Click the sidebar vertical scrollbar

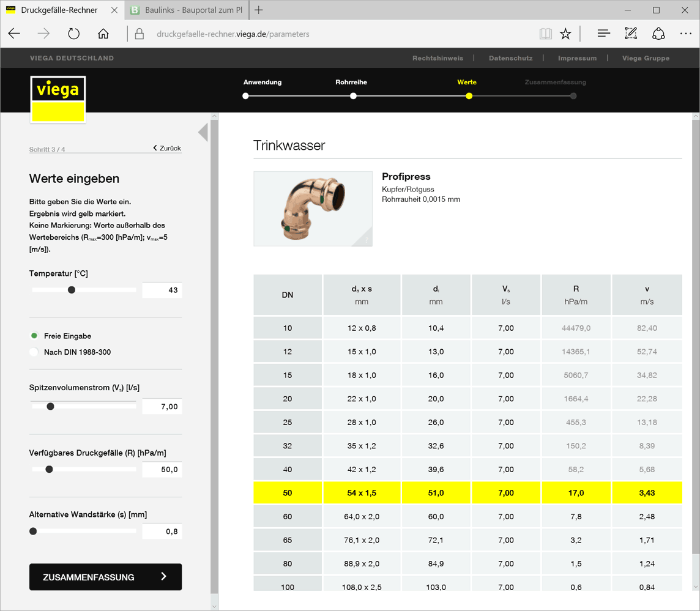click(214, 357)
